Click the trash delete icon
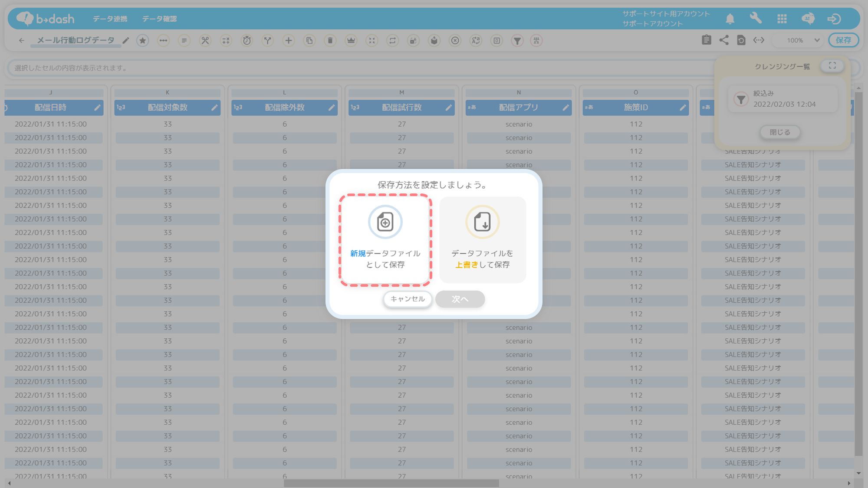Viewport: 868px width, 488px height. click(x=330, y=40)
